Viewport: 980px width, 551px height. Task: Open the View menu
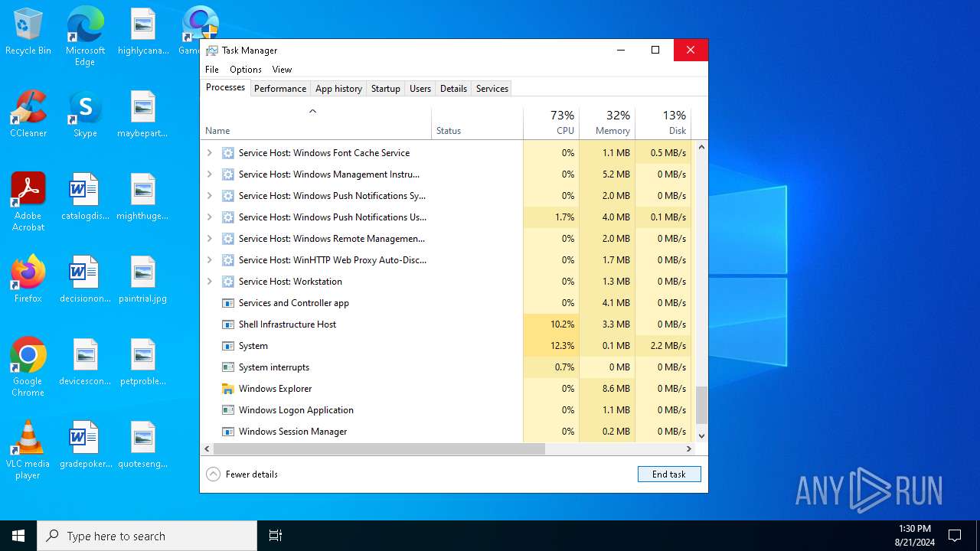[282, 70]
